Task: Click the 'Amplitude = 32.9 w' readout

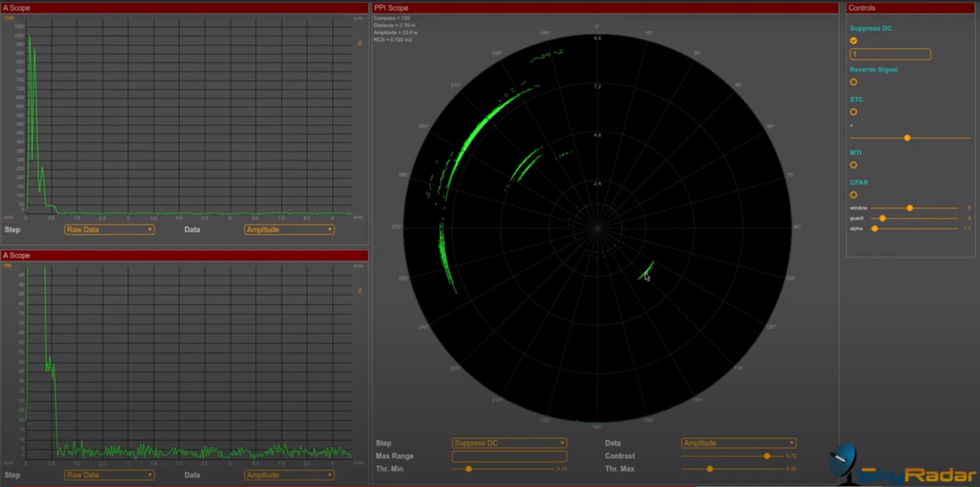Action: point(396,32)
